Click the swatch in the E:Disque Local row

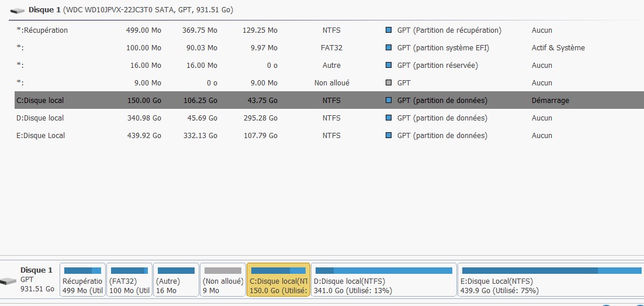tap(389, 135)
